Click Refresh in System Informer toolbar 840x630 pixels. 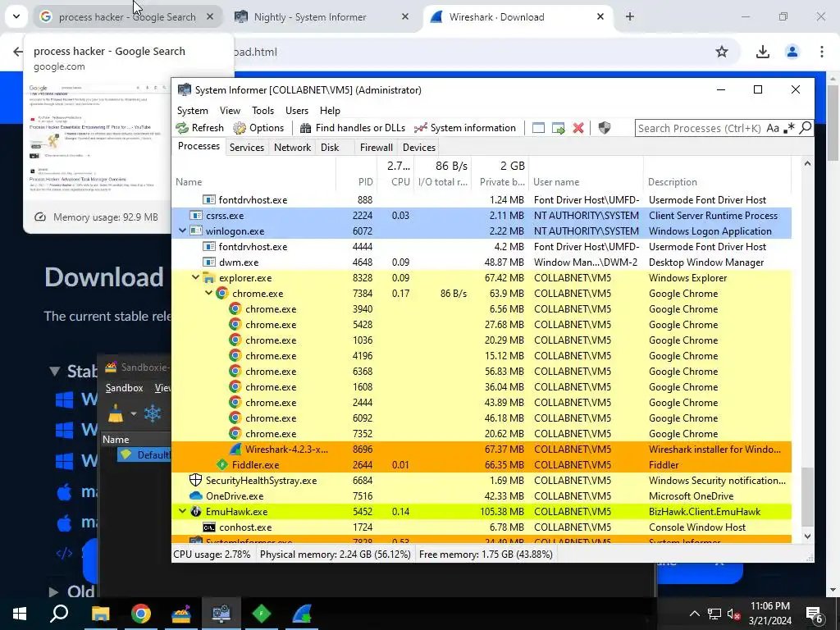click(200, 128)
